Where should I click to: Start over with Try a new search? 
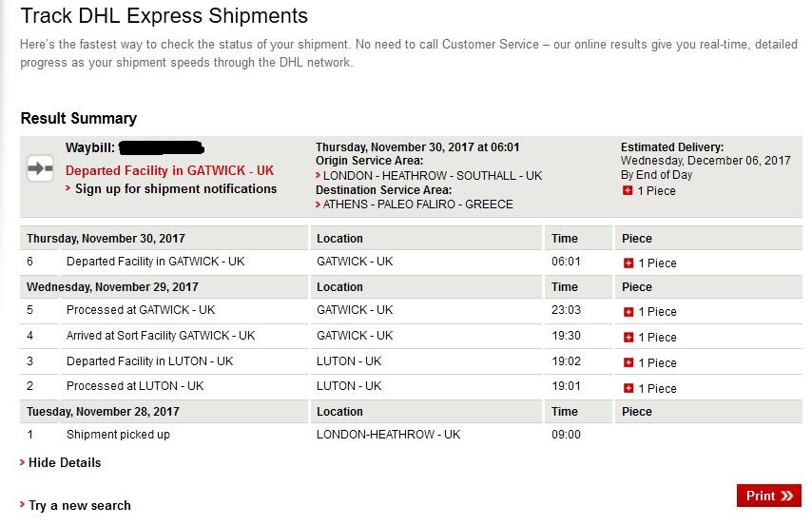tap(79, 506)
